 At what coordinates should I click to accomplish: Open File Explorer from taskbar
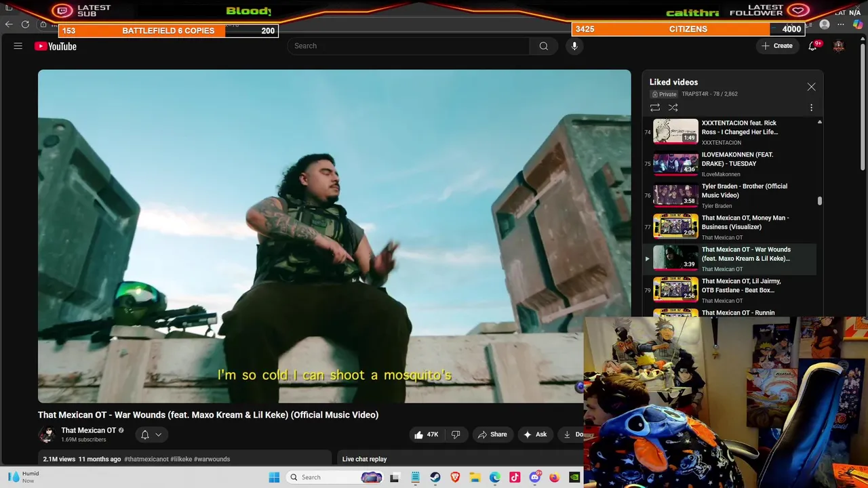(475, 477)
